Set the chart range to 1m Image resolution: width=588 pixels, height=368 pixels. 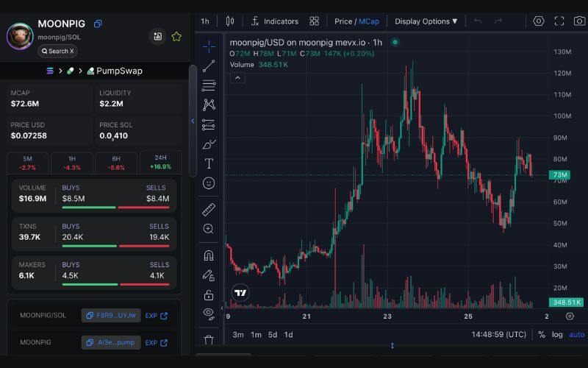pos(256,335)
